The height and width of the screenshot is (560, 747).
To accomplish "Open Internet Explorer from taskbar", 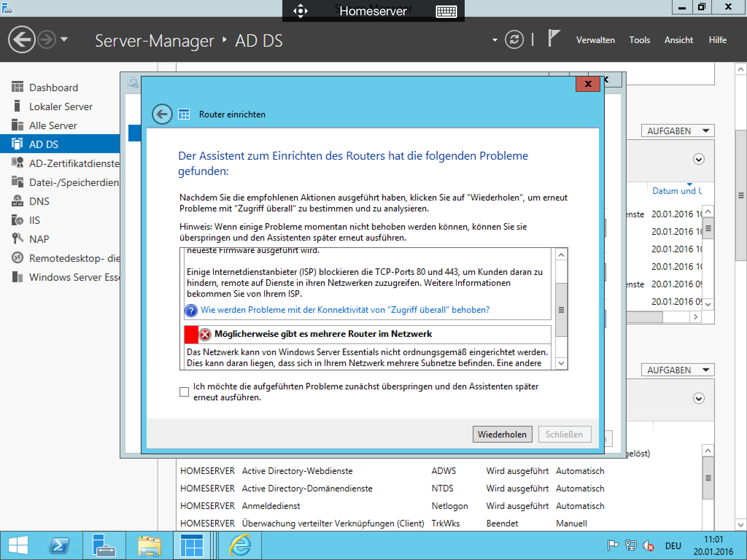I will coord(240,545).
